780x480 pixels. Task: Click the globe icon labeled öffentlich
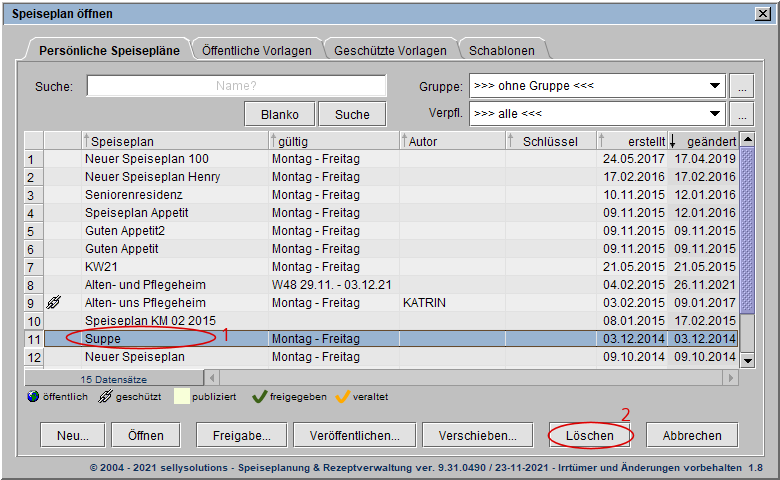click(33, 397)
